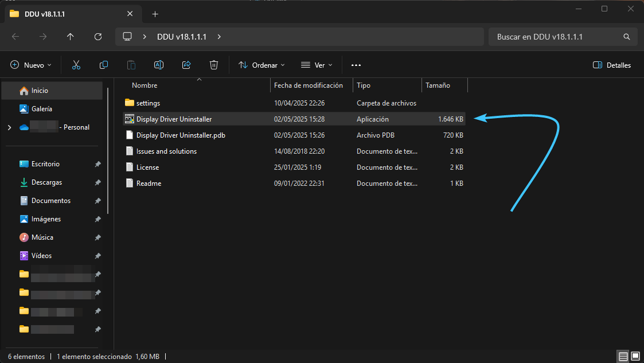Click the 1.646 KB size cell
The width and height of the screenshot is (644, 363).
[x=451, y=119]
